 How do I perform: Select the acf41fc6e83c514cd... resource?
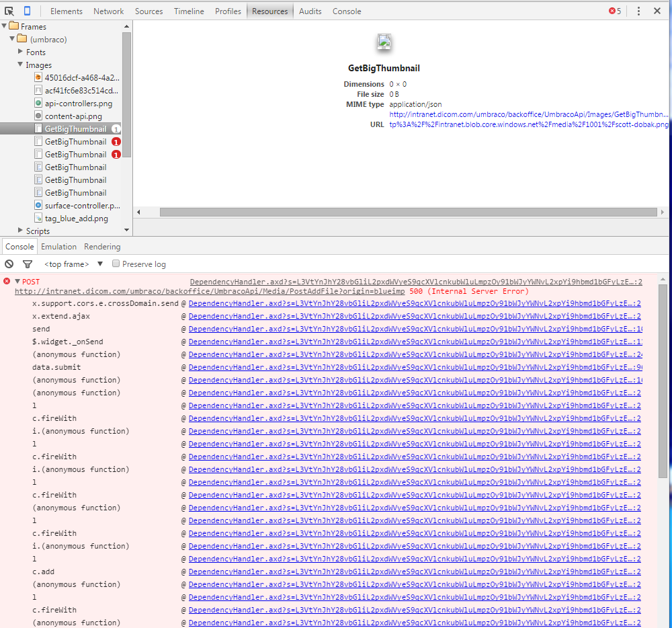click(81, 91)
